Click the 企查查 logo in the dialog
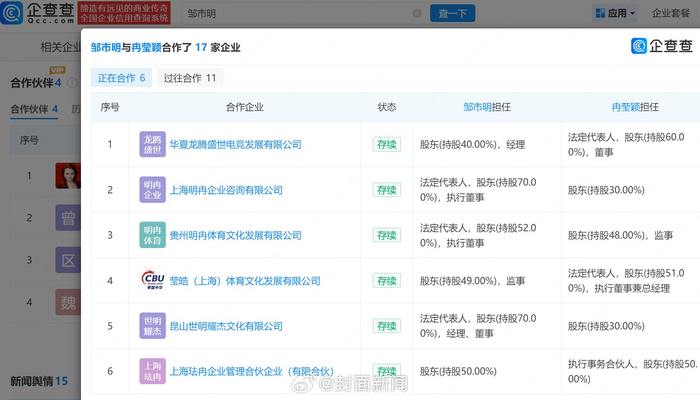Screen dimensions: 700x400 point(662,46)
